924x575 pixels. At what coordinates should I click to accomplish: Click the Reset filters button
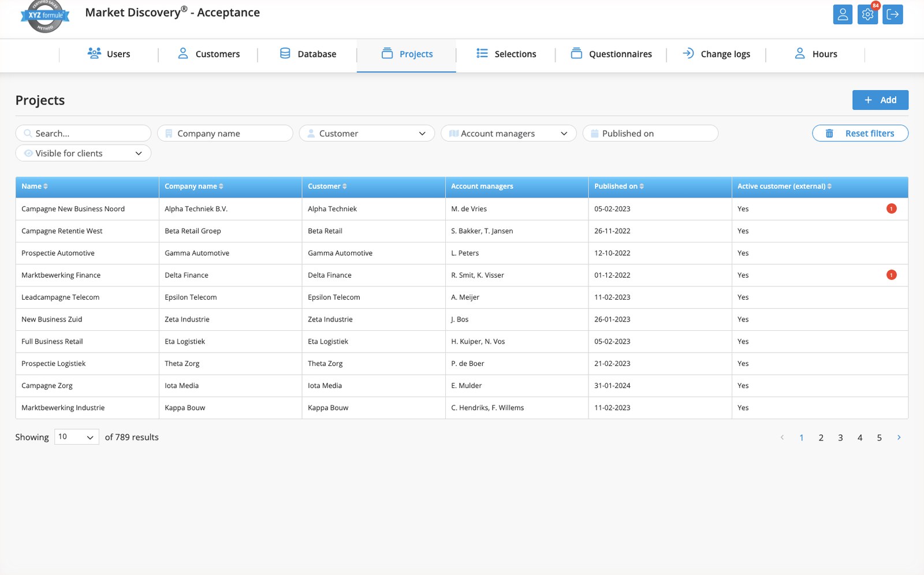[x=860, y=133]
